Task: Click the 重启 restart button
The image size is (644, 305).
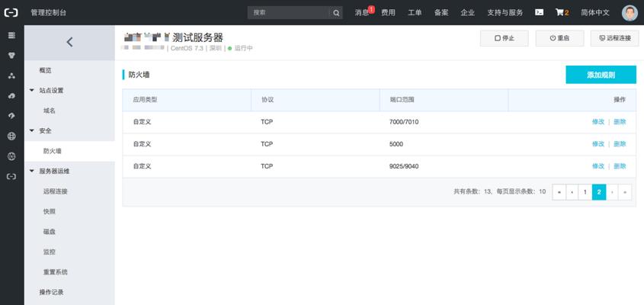Action: click(559, 38)
